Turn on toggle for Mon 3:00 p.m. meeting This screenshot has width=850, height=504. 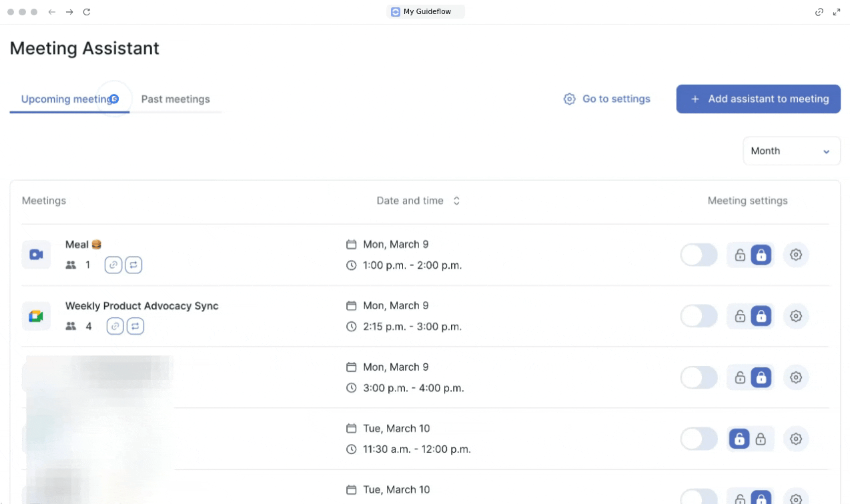click(698, 377)
